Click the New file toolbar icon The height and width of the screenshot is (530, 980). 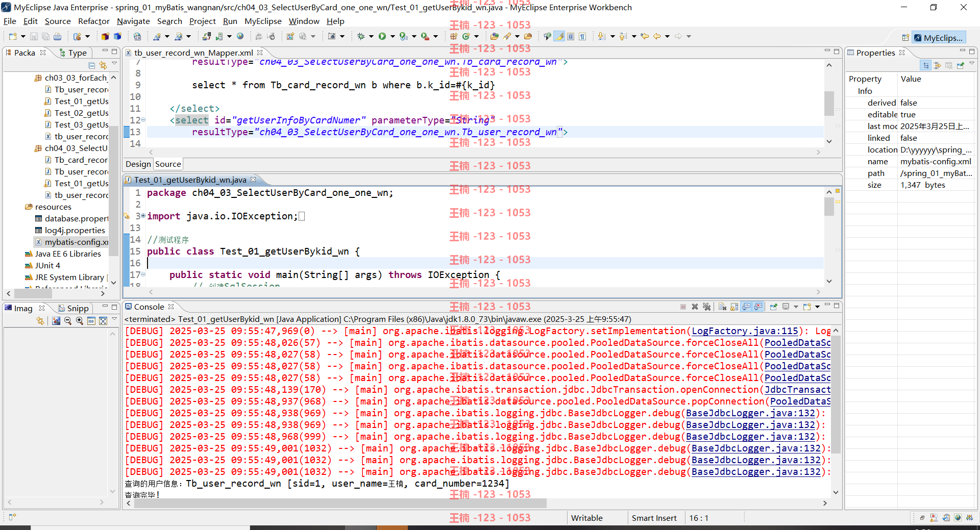click(13, 37)
